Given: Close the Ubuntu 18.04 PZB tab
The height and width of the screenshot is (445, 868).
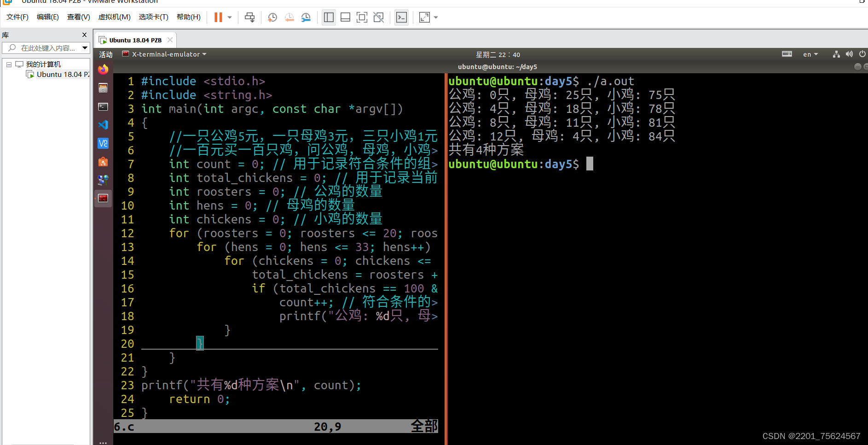Looking at the screenshot, I should tap(170, 40).
